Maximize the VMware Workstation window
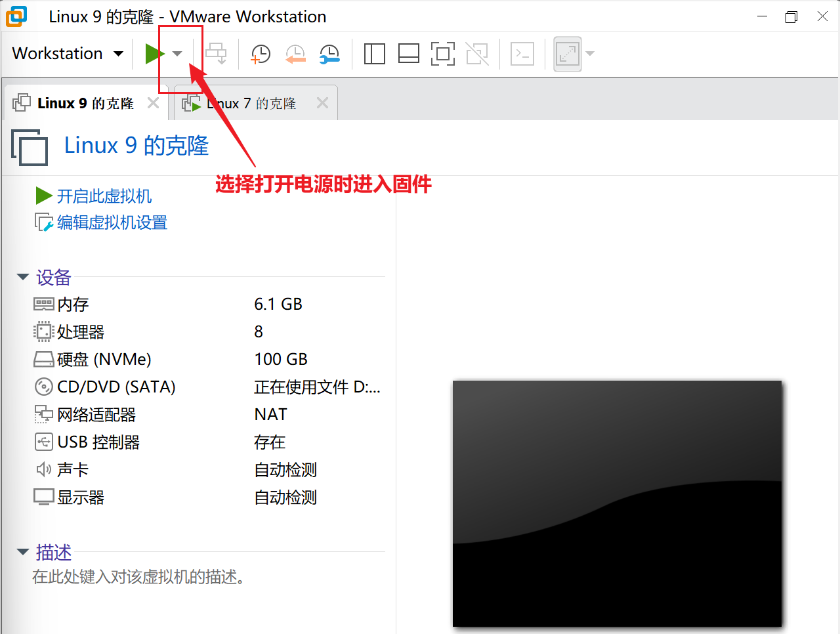Image resolution: width=840 pixels, height=634 pixels. [791, 16]
